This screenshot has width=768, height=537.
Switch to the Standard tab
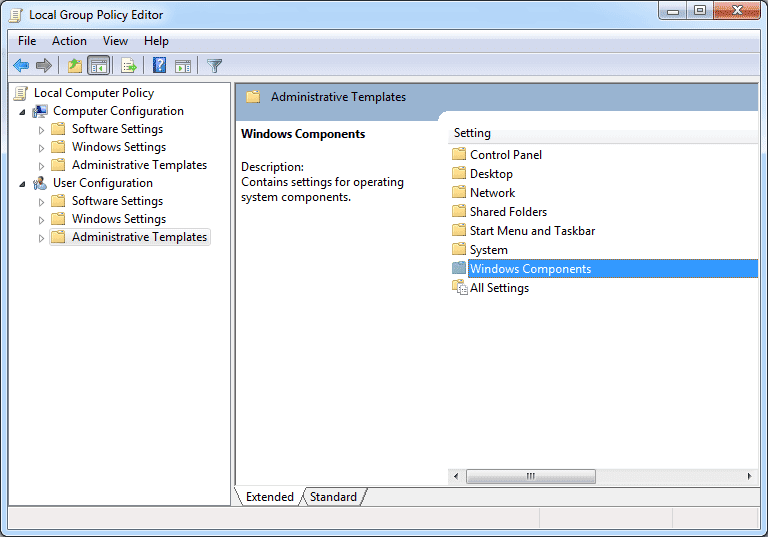pyautogui.click(x=333, y=496)
